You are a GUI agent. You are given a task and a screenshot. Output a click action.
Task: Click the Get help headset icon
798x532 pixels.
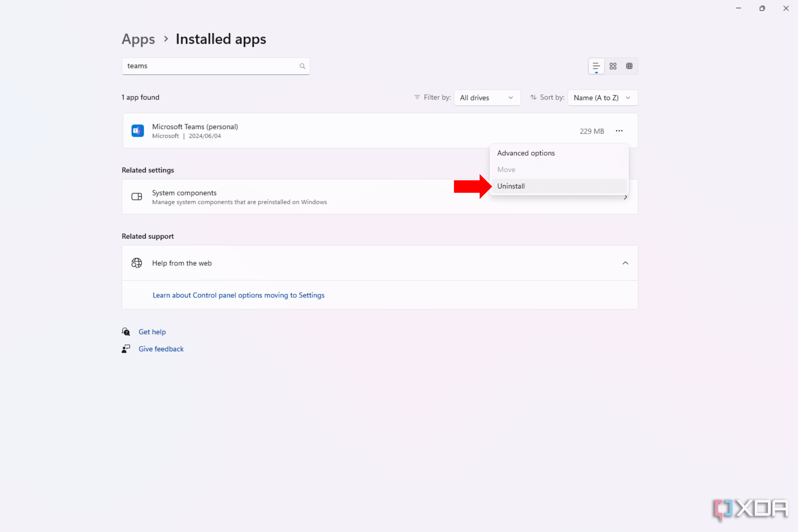click(126, 331)
